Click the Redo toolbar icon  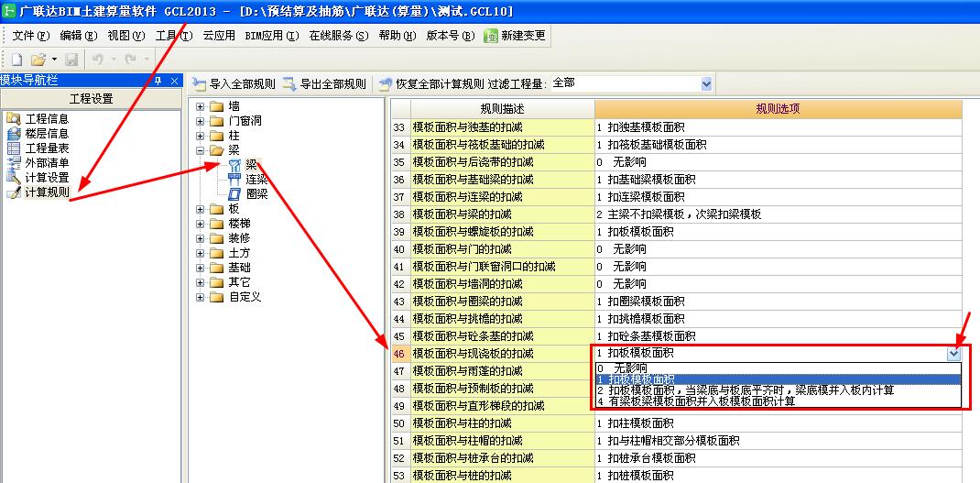point(130,60)
